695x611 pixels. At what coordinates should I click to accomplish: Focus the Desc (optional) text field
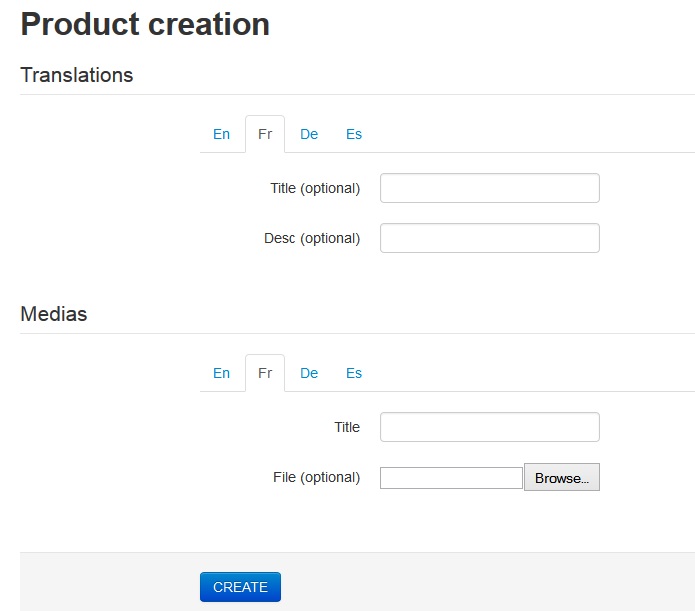[489, 238]
